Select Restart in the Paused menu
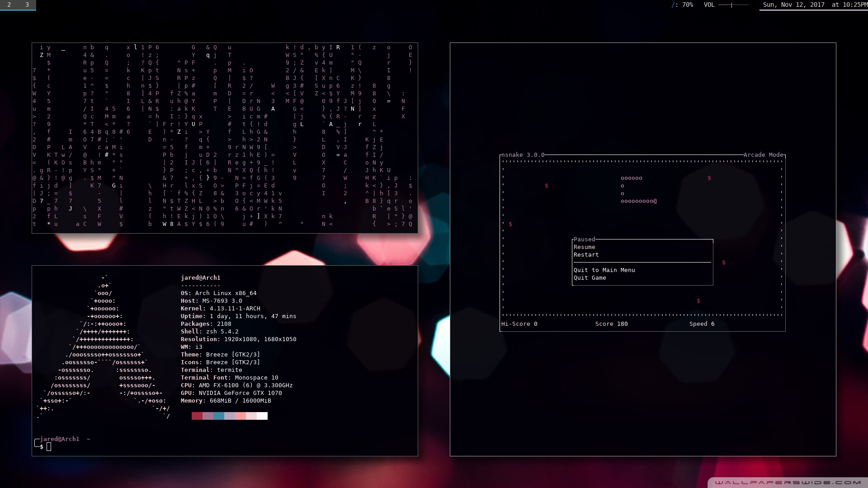This screenshot has height=488, width=868. [x=586, y=255]
